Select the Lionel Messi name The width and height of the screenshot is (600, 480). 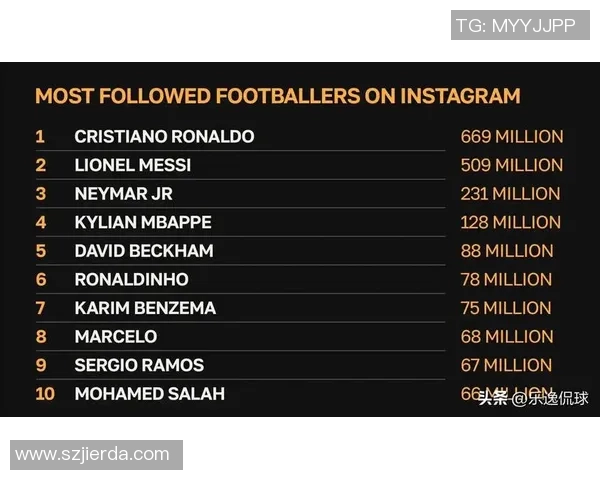coord(132,165)
